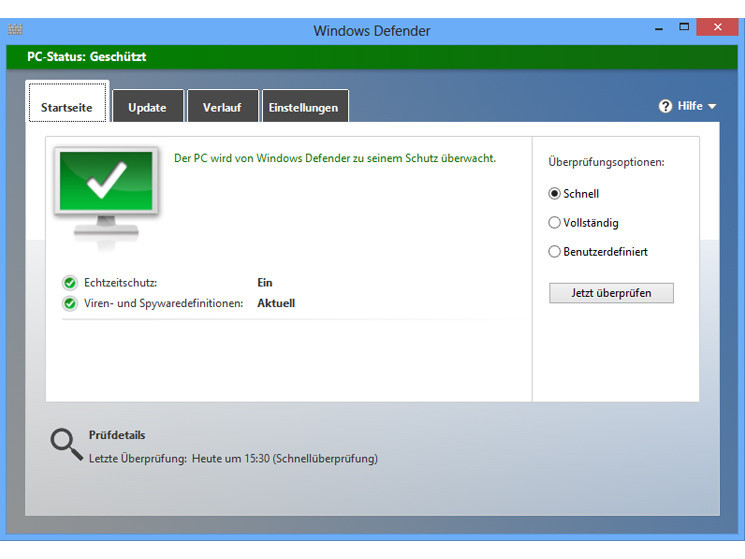The image size is (745, 559).
Task: Click the Letzte Überprüfung label
Action: click(138, 459)
